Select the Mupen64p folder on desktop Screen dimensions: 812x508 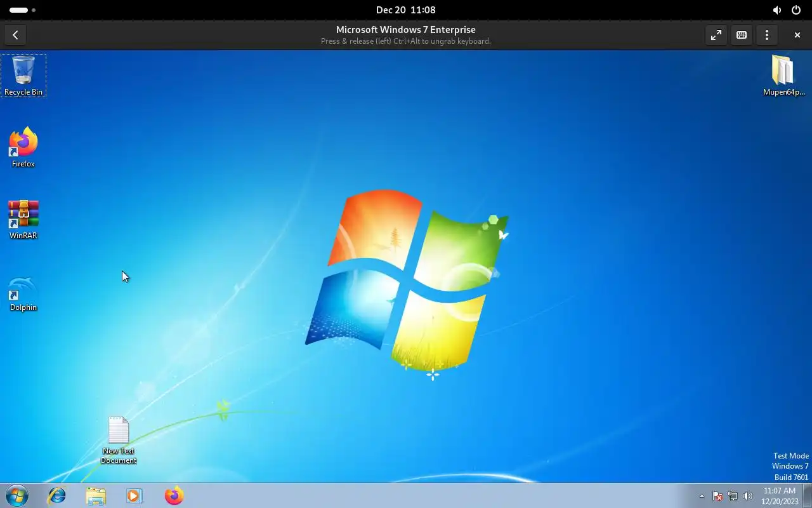tap(783, 76)
